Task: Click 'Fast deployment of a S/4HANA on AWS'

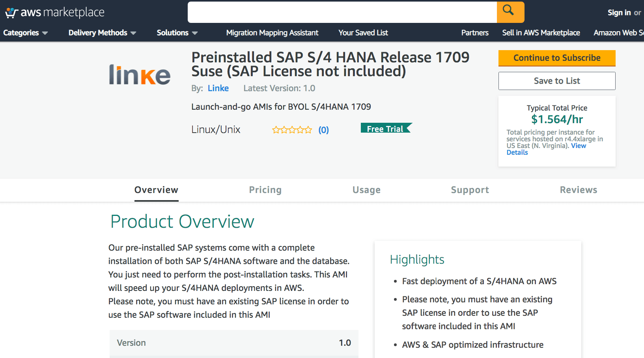Action: (x=479, y=281)
